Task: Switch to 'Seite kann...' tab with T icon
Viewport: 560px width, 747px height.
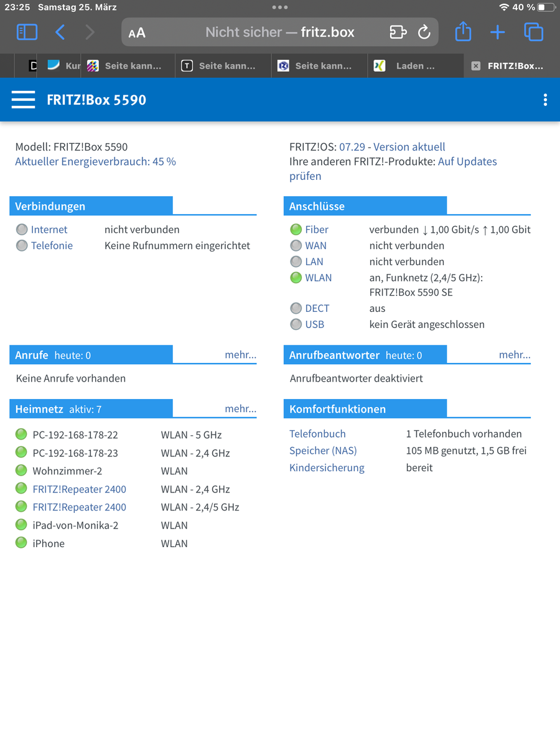Action: click(x=223, y=66)
